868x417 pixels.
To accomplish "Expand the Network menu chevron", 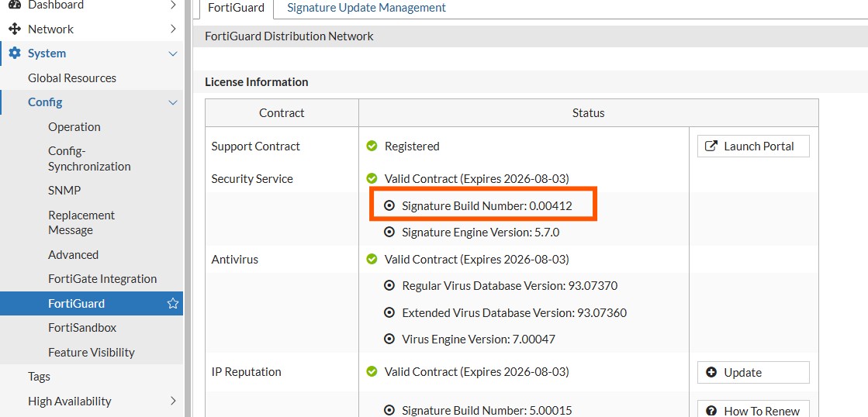I will (x=173, y=29).
